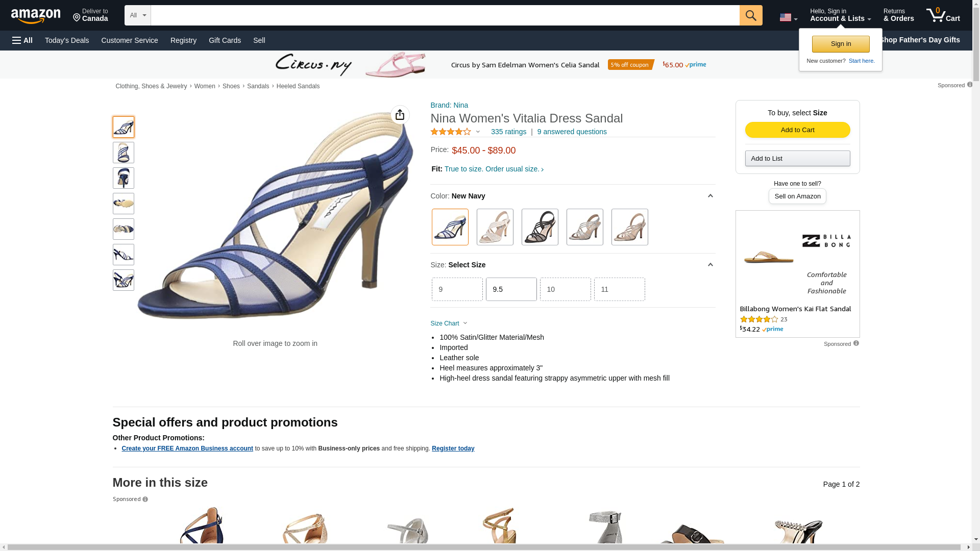Open the All search category dropdown
980x551 pixels.
coord(137,15)
